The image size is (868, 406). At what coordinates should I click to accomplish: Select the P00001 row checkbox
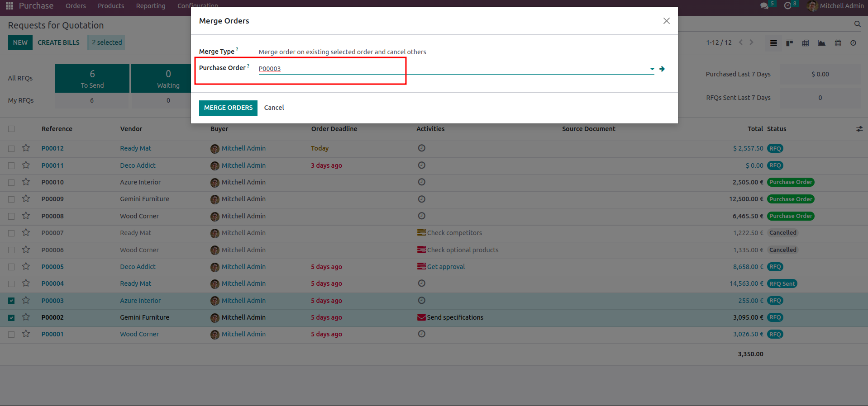[11, 334]
